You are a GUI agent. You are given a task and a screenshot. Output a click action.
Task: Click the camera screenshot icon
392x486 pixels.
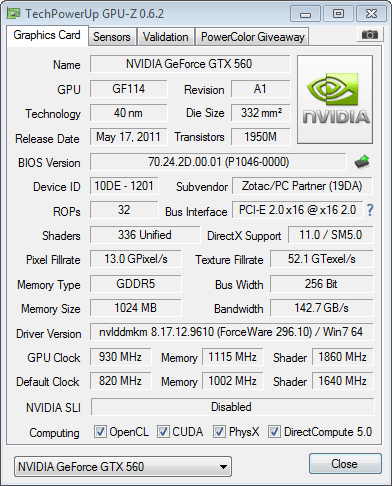click(369, 34)
